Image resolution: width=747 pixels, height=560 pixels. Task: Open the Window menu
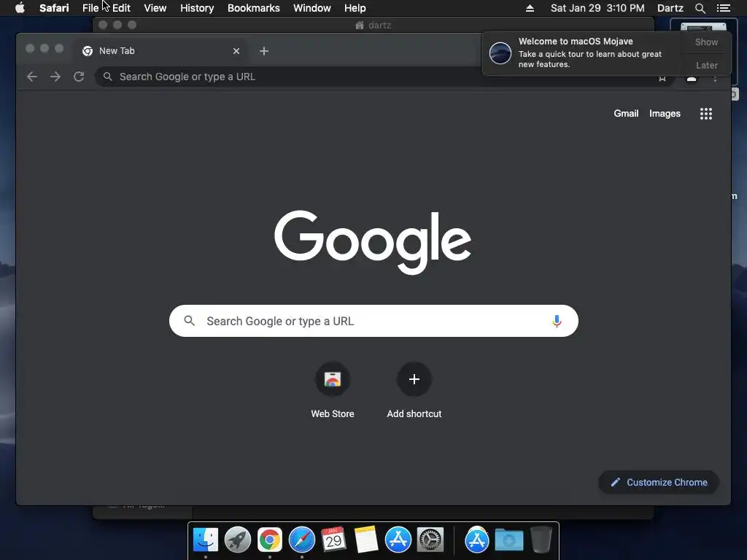pos(311,8)
